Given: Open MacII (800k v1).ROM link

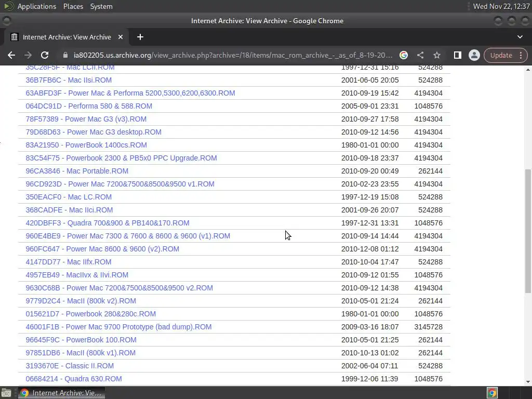Looking at the screenshot, I should (81, 353).
